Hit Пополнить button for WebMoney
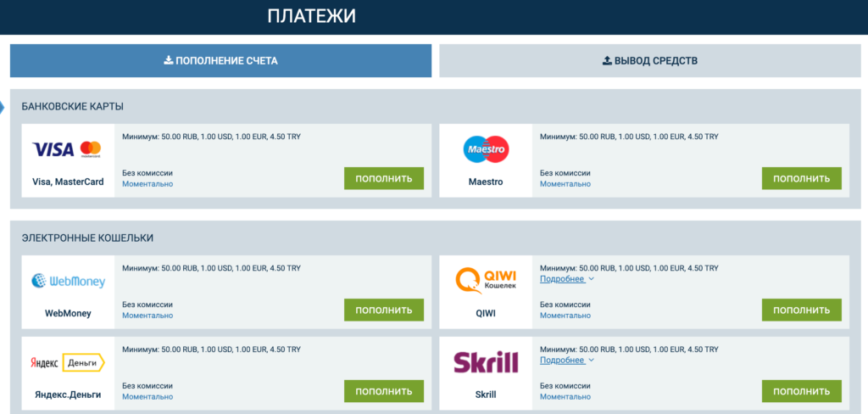868x414 pixels. (384, 310)
